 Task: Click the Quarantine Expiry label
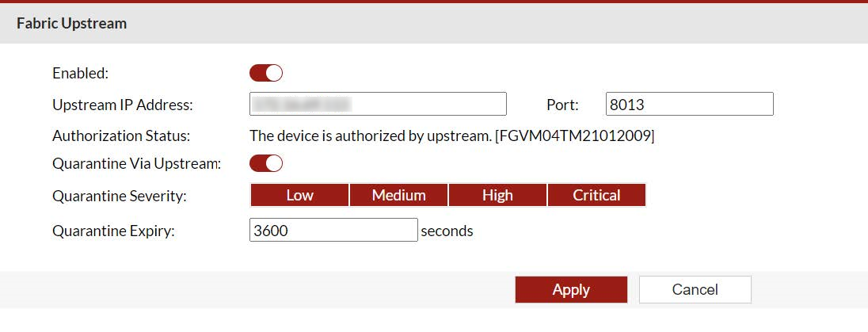click(x=113, y=231)
